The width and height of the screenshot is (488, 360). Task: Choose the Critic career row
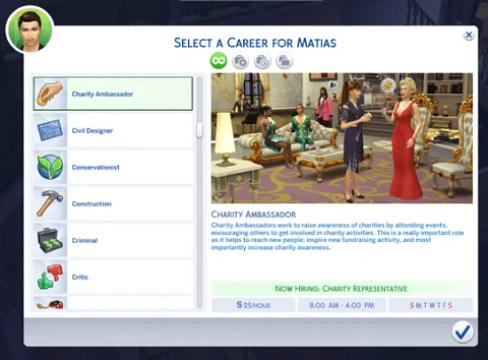pyautogui.click(x=113, y=277)
